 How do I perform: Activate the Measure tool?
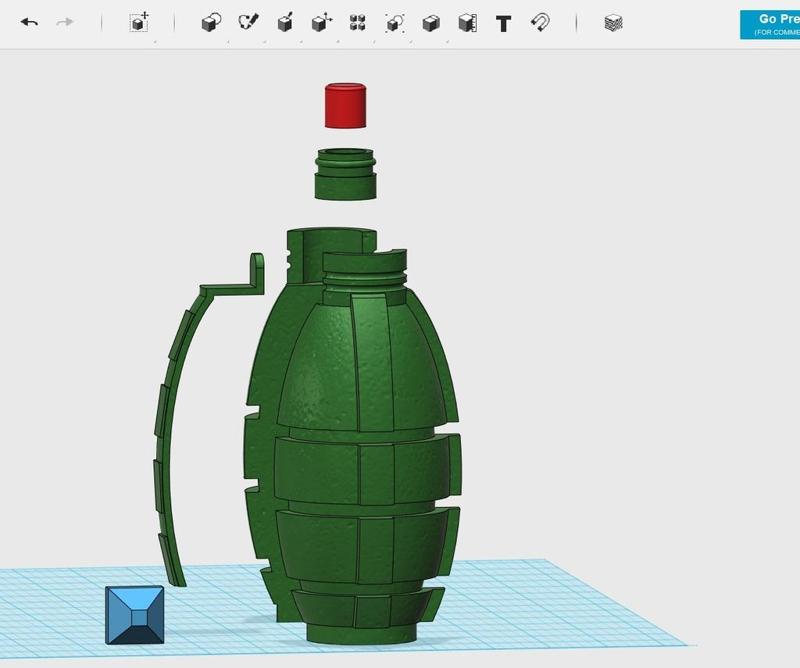(467, 22)
